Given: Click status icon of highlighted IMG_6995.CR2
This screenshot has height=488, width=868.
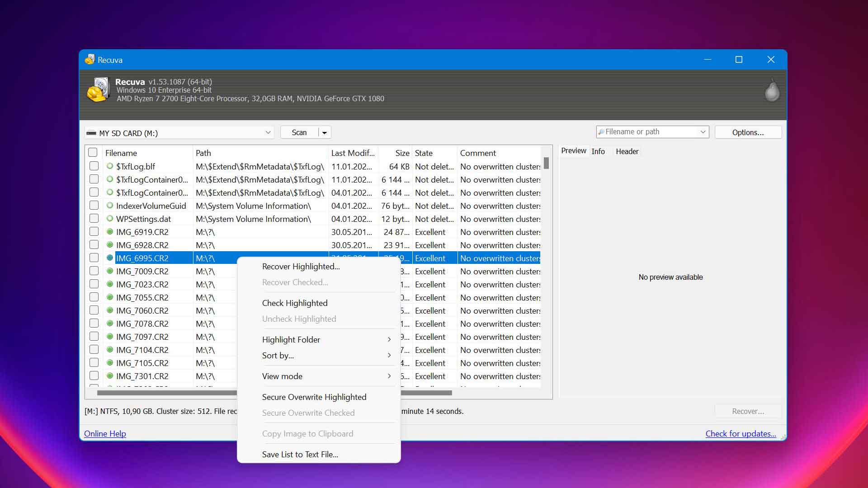Looking at the screenshot, I should point(109,258).
